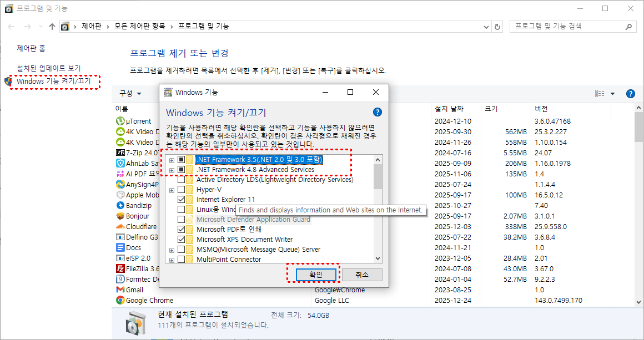Viewport: 644px width, 340px height.
Task: Click version 143.0.7499.170 cell
Action: (x=559, y=300)
